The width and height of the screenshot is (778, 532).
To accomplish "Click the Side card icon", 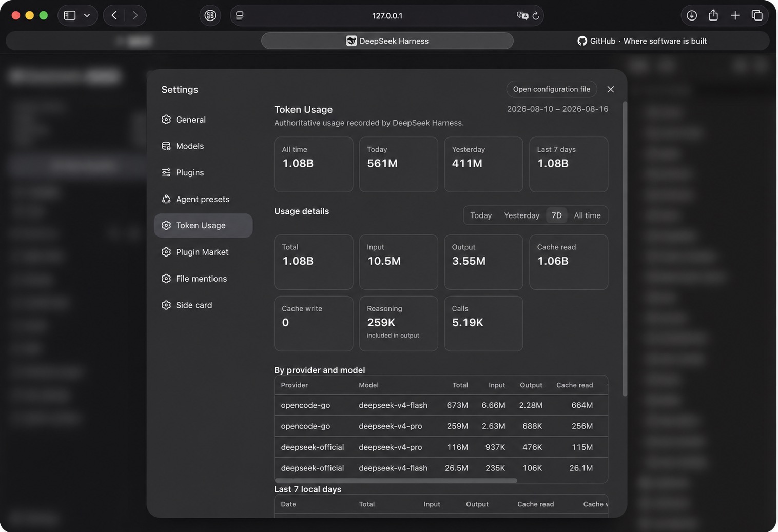I will (166, 305).
